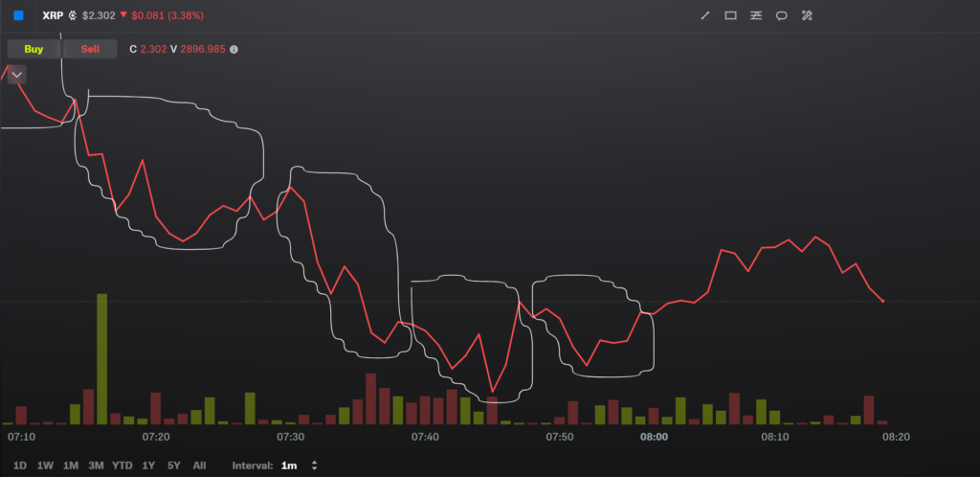Screen dimensions: 980x477
Task: Select the 1D time range
Action: point(20,466)
